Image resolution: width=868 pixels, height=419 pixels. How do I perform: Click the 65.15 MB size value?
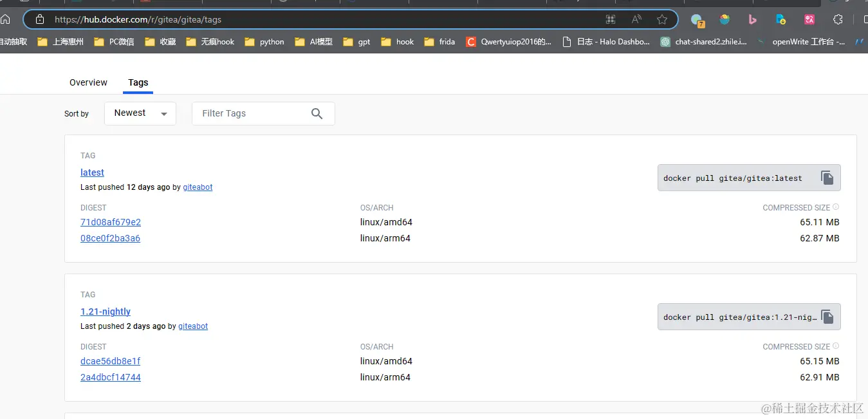point(820,361)
